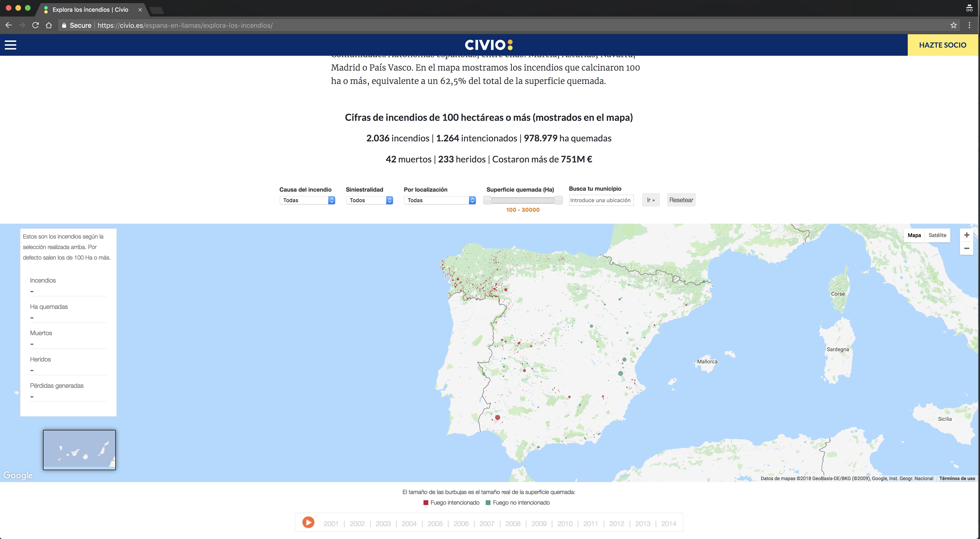980x539 pixels.
Task: Select year 2002 in timeline
Action: point(357,524)
